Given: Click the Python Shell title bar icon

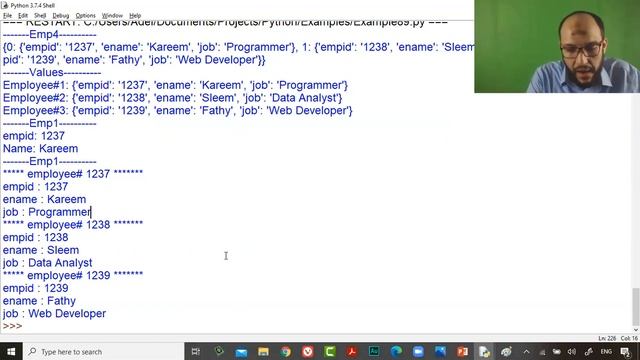Looking at the screenshot, I should 5,5.
